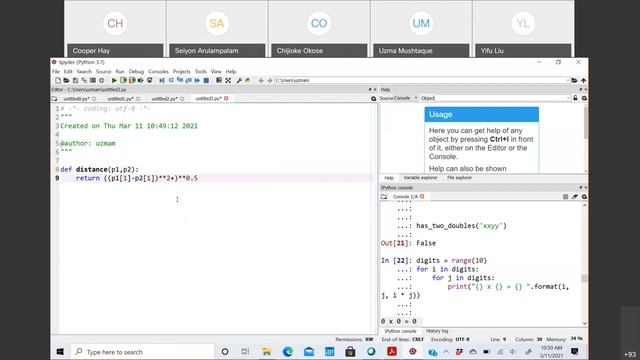
Task: Click the IPython console vertical scrollbar
Action: (584, 264)
